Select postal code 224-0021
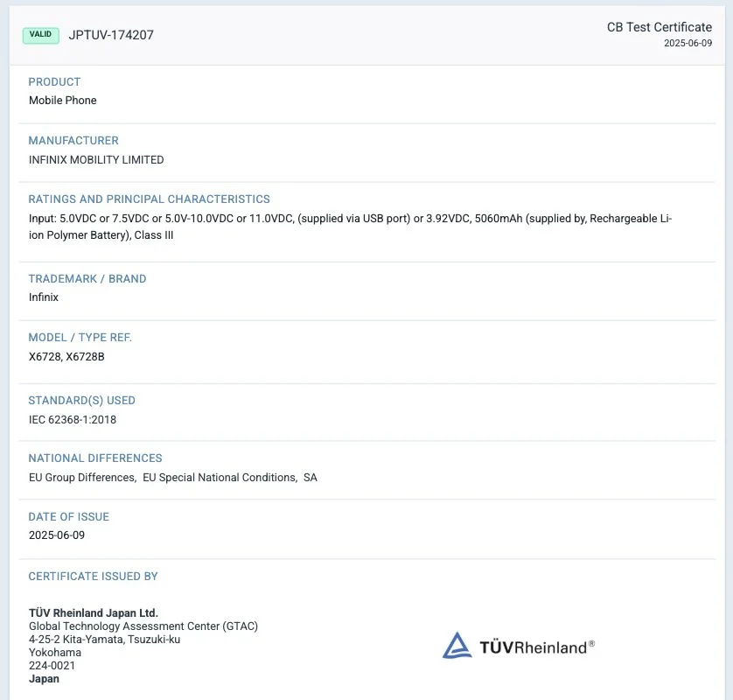 pyautogui.click(x=52, y=665)
